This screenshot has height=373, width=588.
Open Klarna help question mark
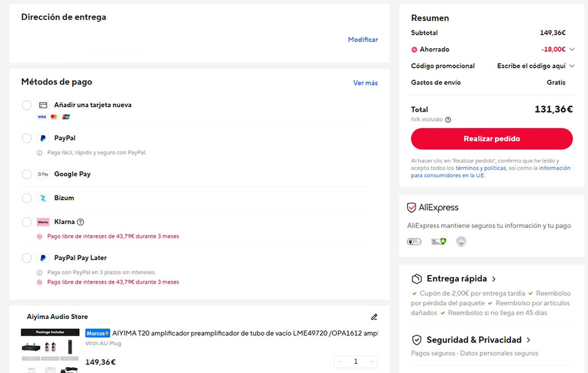[80, 222]
